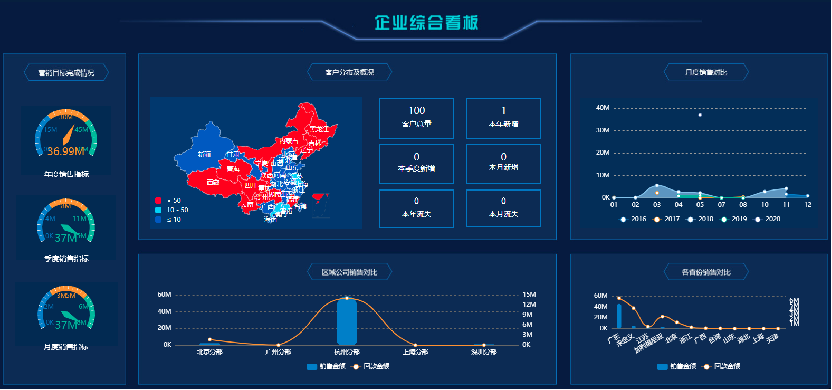Screen dimensions: 832x390
Task: Click the orange line point above 北京分部
Action: [210, 340]
